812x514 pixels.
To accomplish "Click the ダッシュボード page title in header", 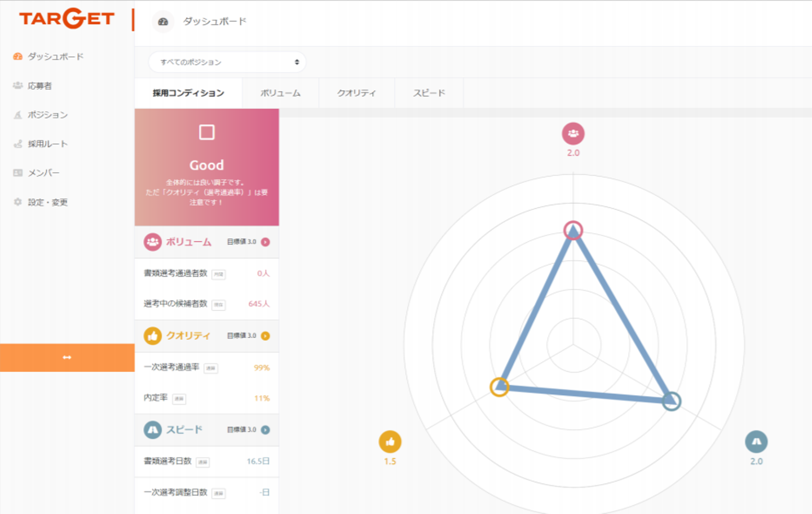I will [x=215, y=21].
